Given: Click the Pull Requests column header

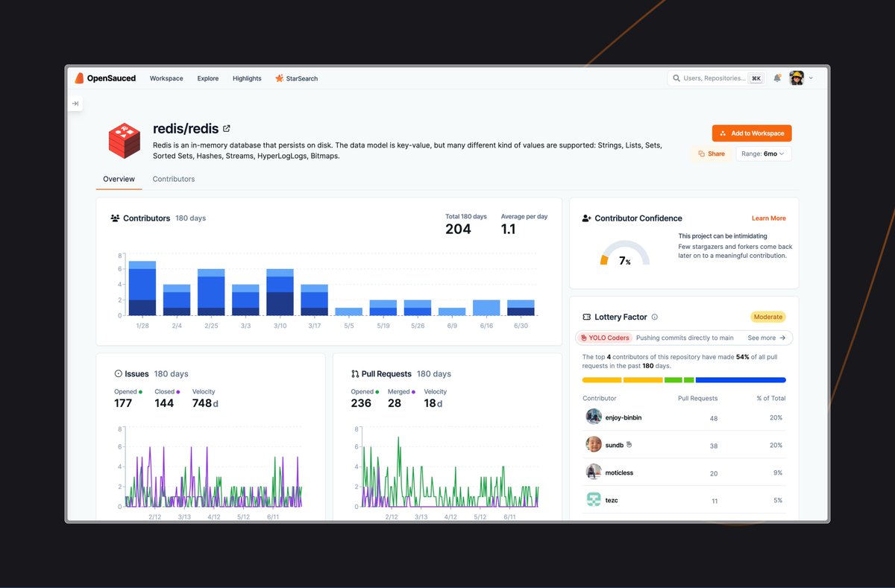Looking at the screenshot, I should [x=697, y=398].
